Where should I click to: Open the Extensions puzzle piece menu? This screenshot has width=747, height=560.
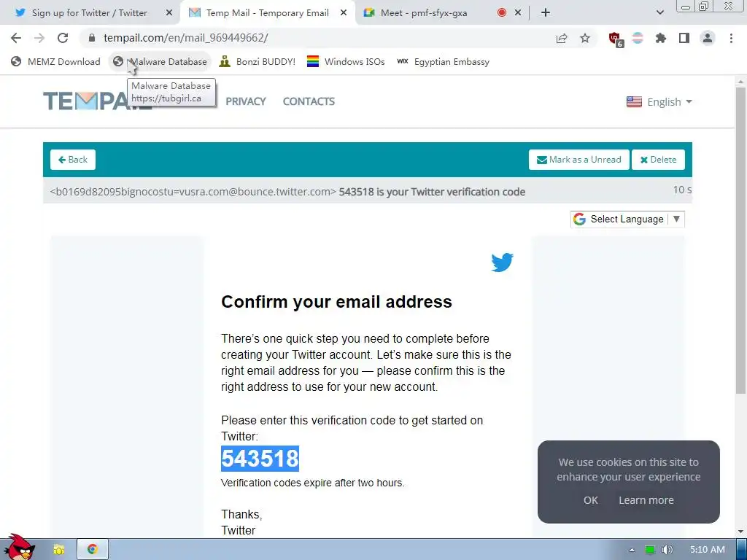(661, 38)
